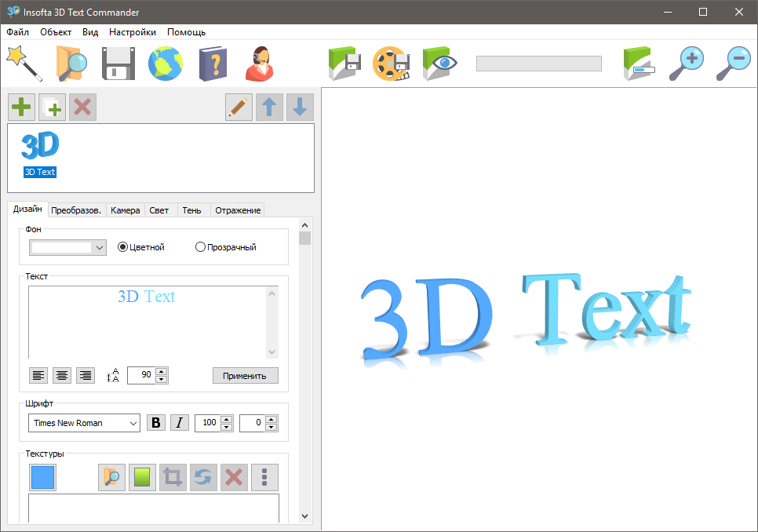Click the render progress bar
Image resolution: width=758 pixels, height=532 pixels.
tap(539, 64)
